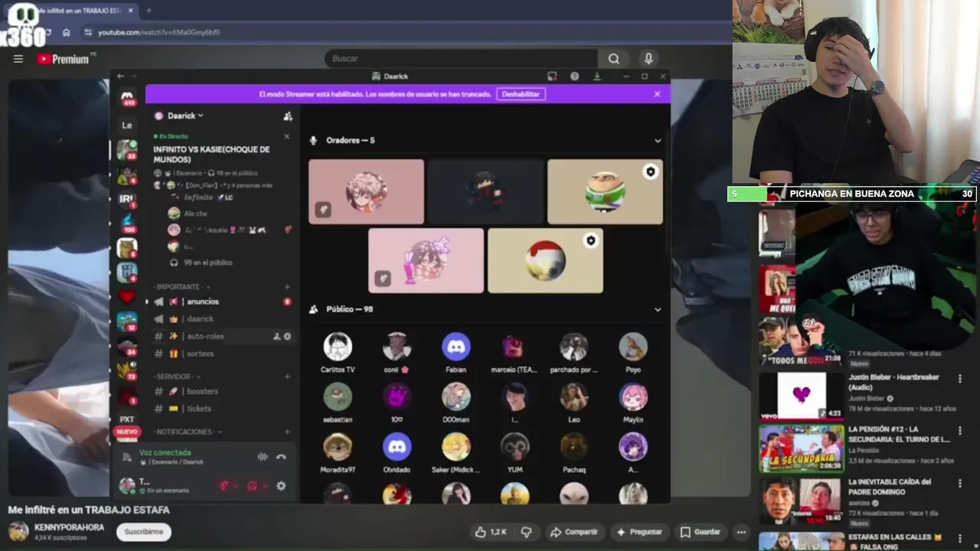Image resolution: width=980 pixels, height=551 pixels.
Task: Open the red heart server icon in Discord
Action: point(127,297)
